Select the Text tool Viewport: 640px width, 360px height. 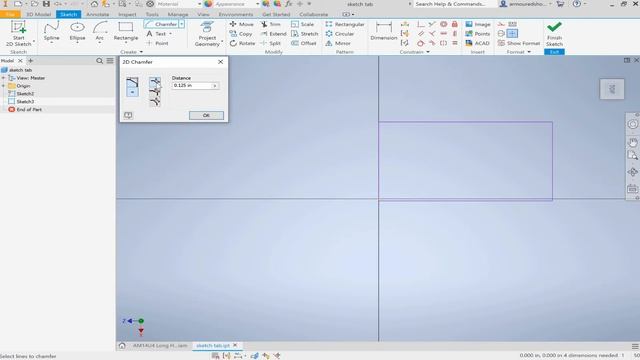[x=158, y=34]
